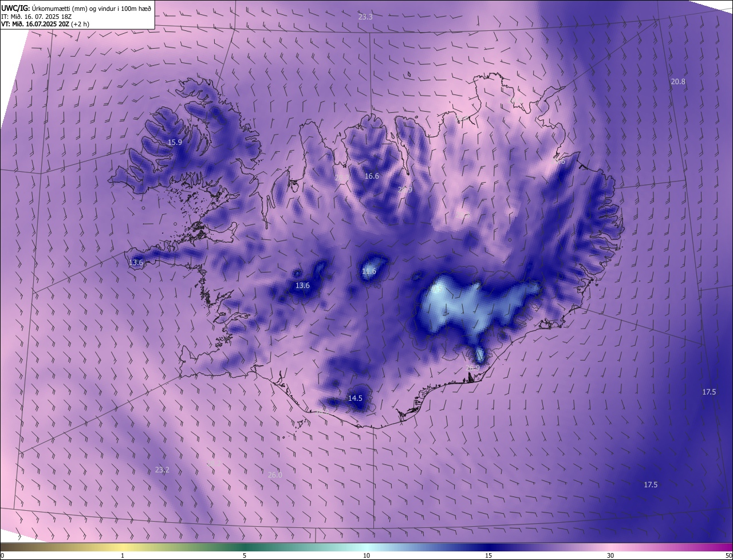733x560 pixels.
Task: Click the "0" tick on the color scale
Action: (x=2, y=556)
